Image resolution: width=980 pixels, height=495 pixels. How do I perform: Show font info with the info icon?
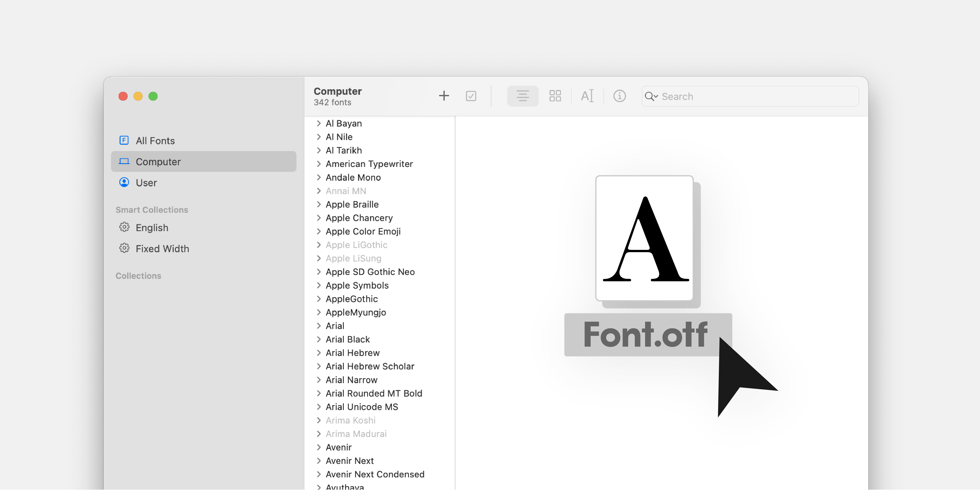619,96
